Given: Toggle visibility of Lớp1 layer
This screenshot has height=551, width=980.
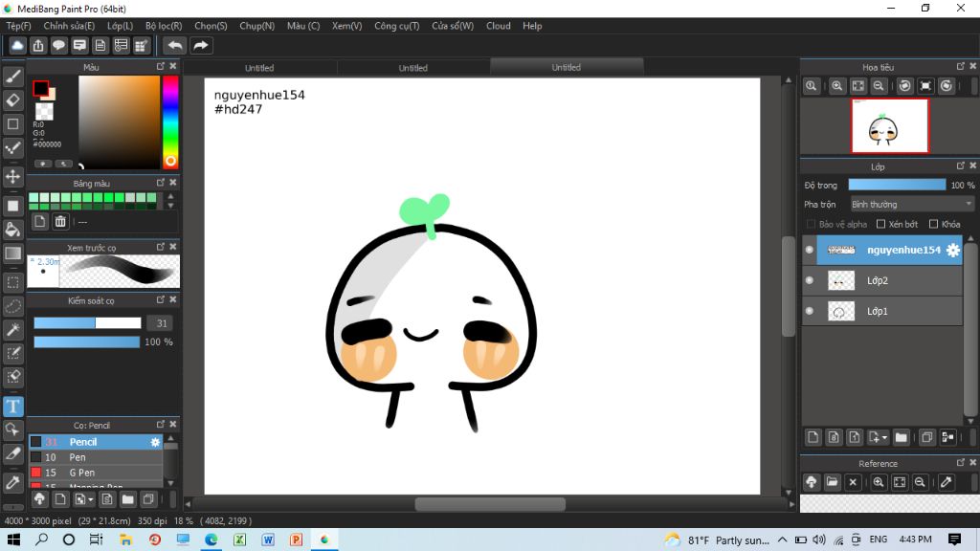Looking at the screenshot, I should (810, 311).
